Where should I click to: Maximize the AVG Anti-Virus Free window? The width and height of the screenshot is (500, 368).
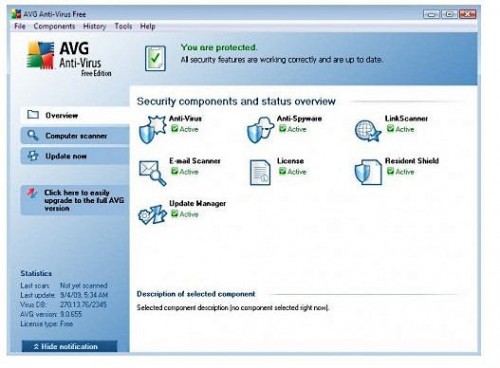click(449, 14)
